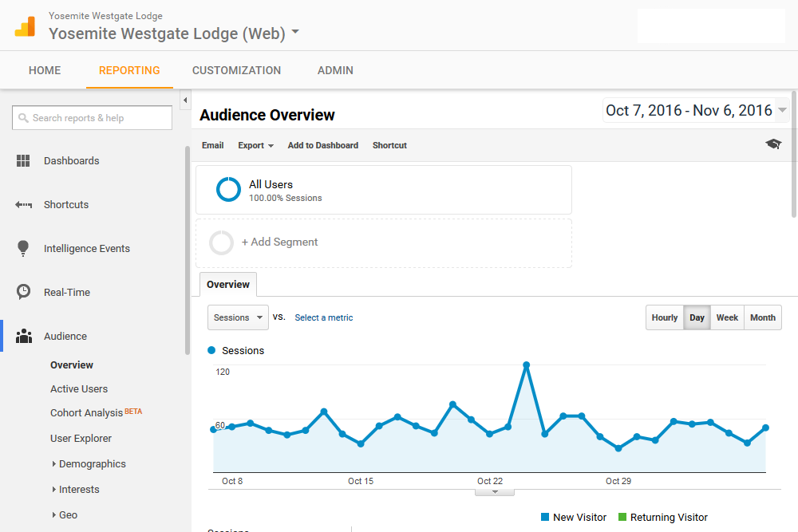This screenshot has height=532, width=798.
Task: Click the Shortcut button
Action: pyautogui.click(x=389, y=145)
